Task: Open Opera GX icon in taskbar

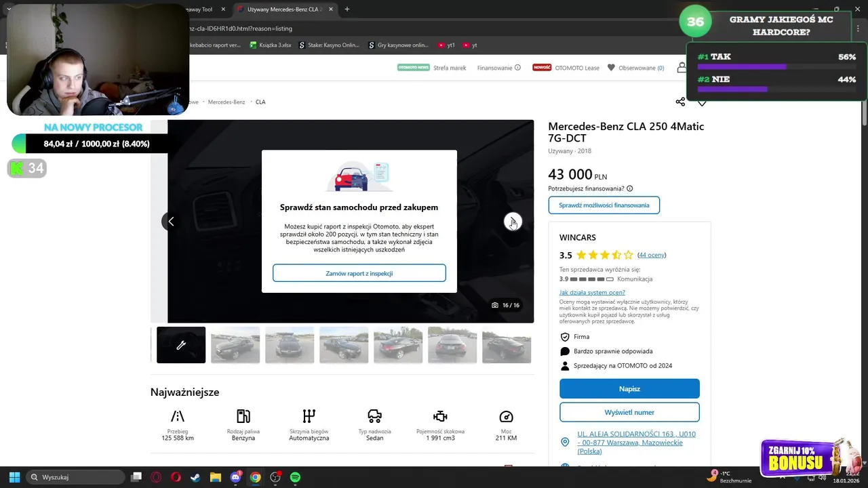Action: coord(156,477)
